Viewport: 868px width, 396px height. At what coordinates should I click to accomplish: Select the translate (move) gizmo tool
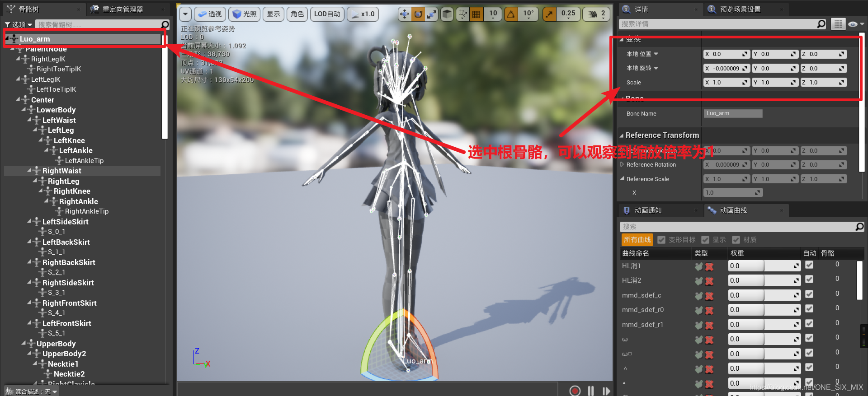point(405,14)
